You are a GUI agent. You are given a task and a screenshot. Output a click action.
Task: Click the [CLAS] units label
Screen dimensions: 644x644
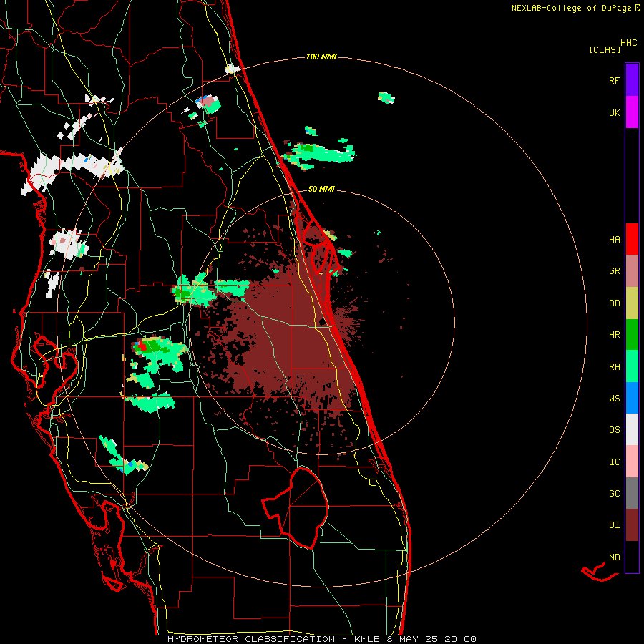pos(605,49)
